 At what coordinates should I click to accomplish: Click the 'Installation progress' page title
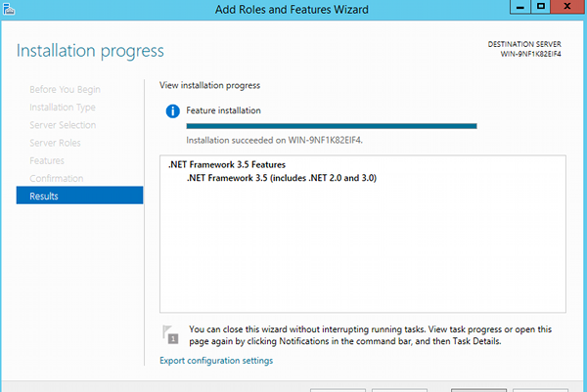pos(90,51)
